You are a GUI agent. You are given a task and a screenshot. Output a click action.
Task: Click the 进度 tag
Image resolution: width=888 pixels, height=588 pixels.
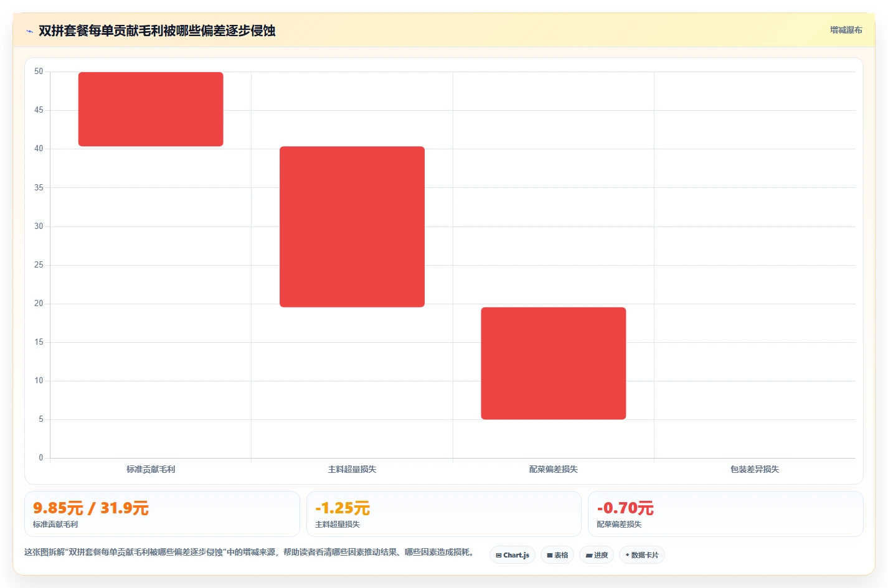(597, 555)
